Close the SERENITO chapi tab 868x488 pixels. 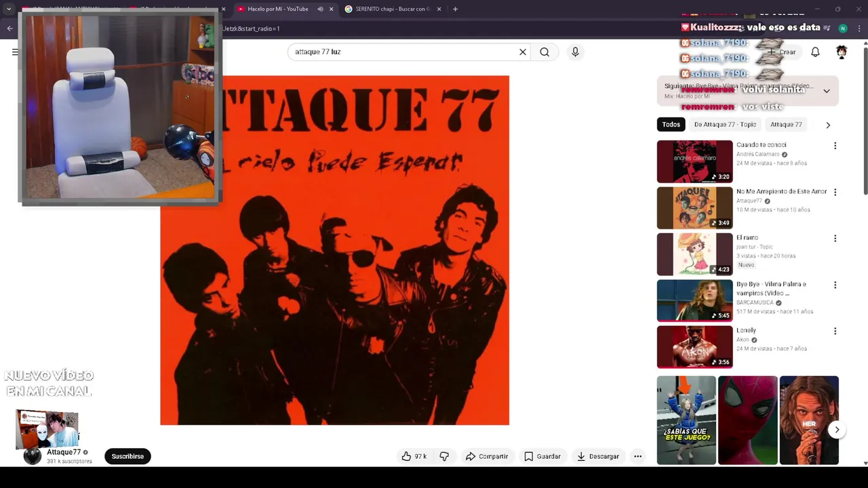[439, 9]
